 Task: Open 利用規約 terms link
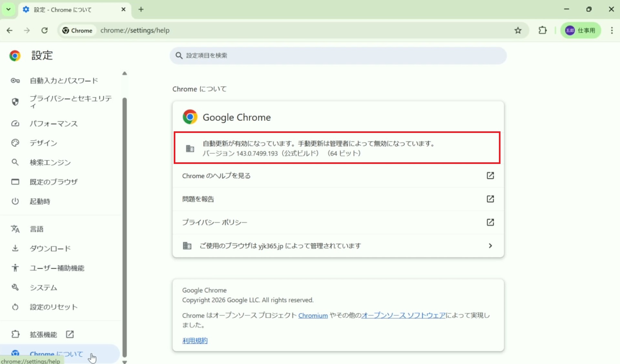click(x=195, y=341)
